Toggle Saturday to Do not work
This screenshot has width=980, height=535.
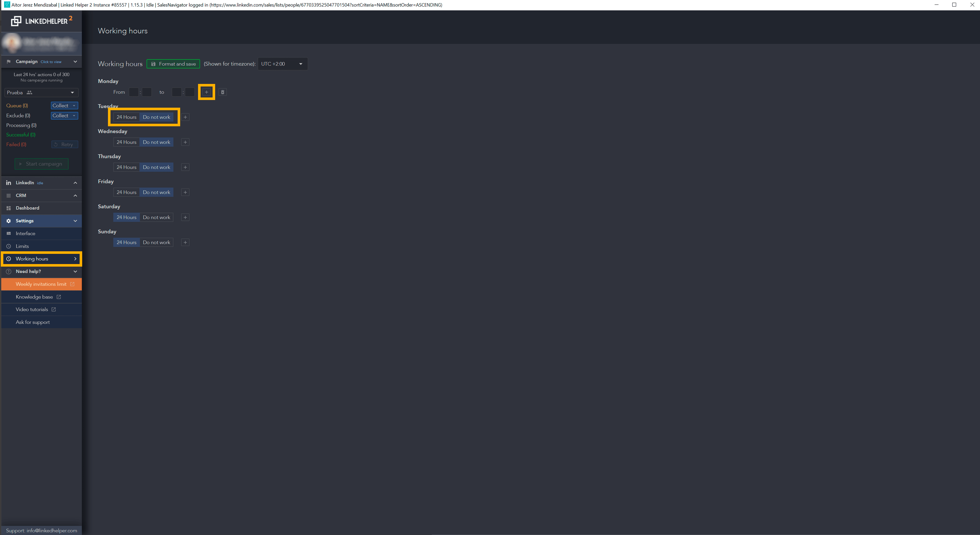pos(156,217)
